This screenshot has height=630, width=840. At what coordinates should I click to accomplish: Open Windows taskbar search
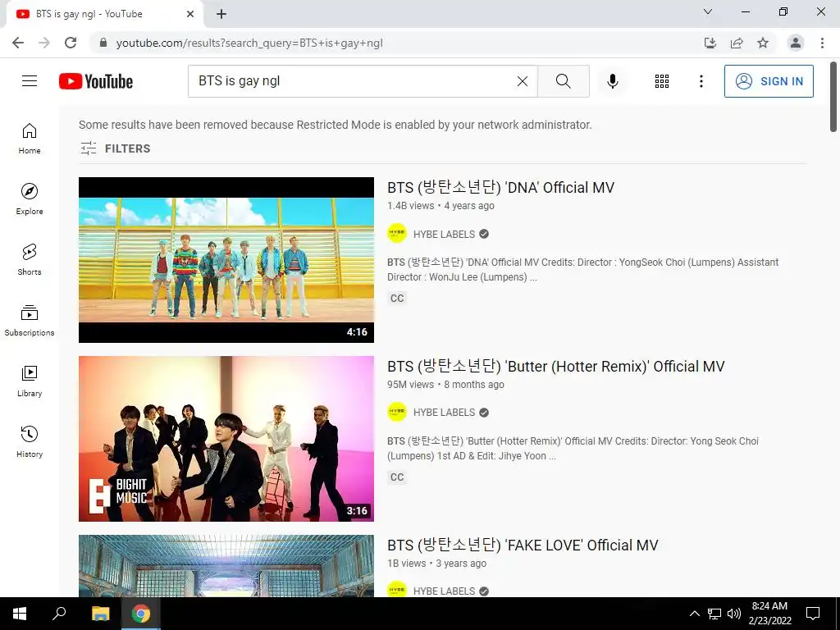59,614
